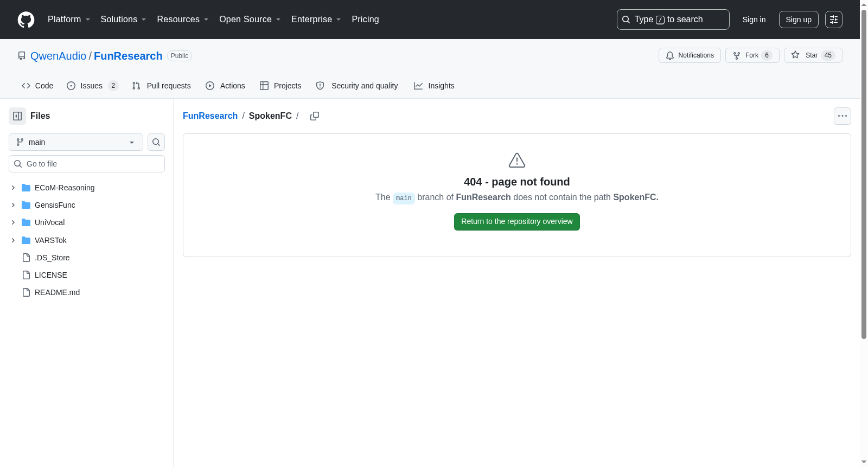
Task: Click the file tree search icon
Action: coord(156,142)
